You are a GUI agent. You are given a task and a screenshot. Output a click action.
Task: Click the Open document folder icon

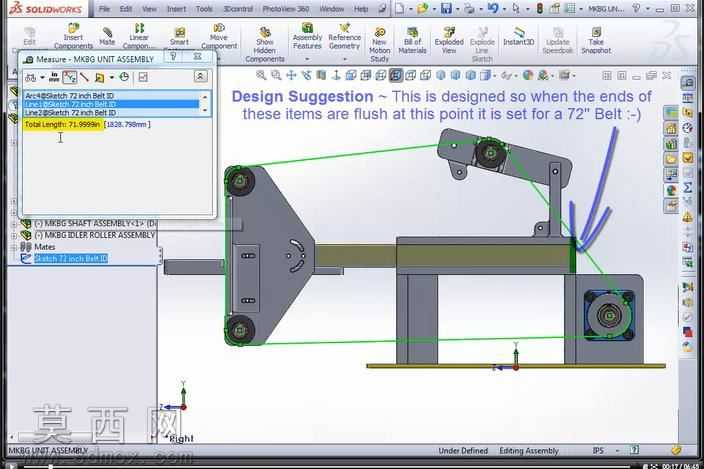[x=422, y=8]
